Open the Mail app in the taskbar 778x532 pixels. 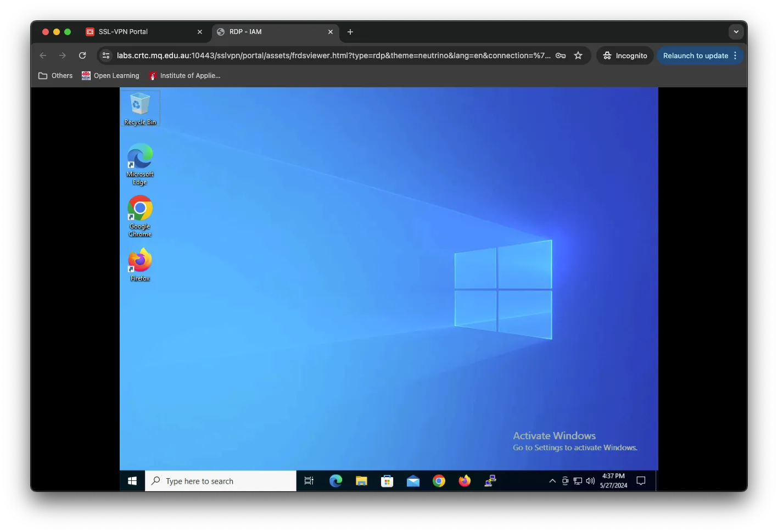pyautogui.click(x=413, y=481)
